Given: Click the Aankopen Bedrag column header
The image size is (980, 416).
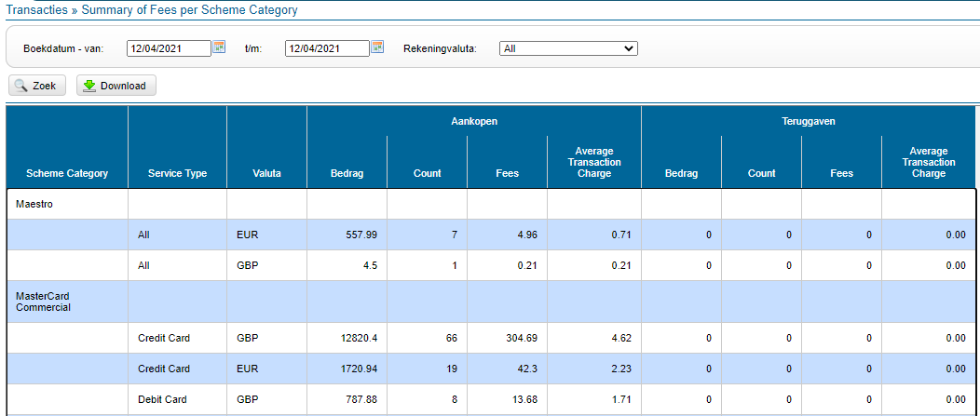Looking at the screenshot, I should pos(347,173).
